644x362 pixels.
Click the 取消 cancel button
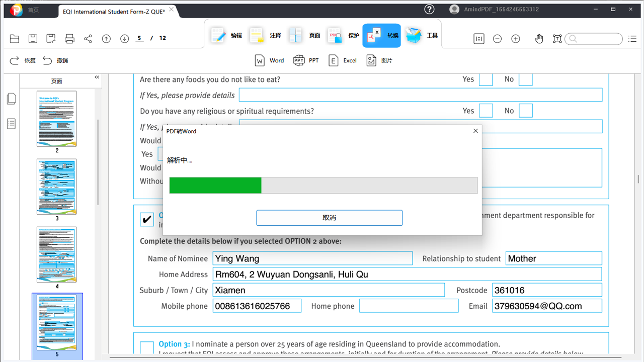click(x=329, y=218)
